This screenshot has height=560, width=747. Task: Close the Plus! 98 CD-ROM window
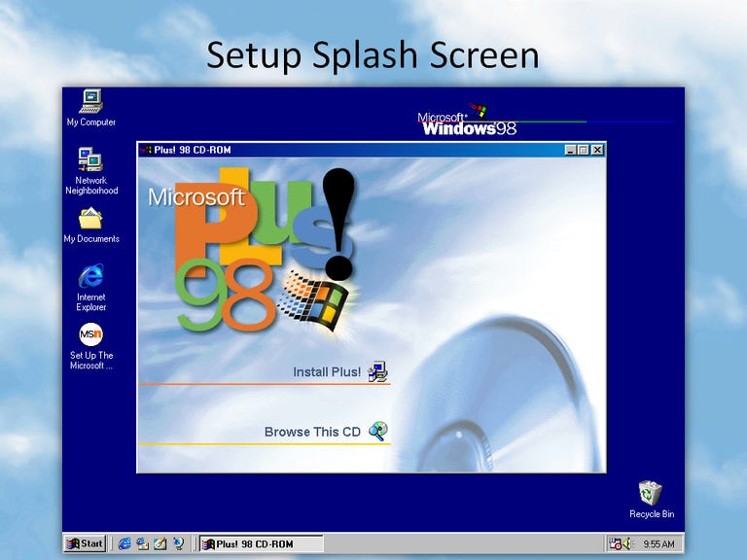[x=597, y=150]
